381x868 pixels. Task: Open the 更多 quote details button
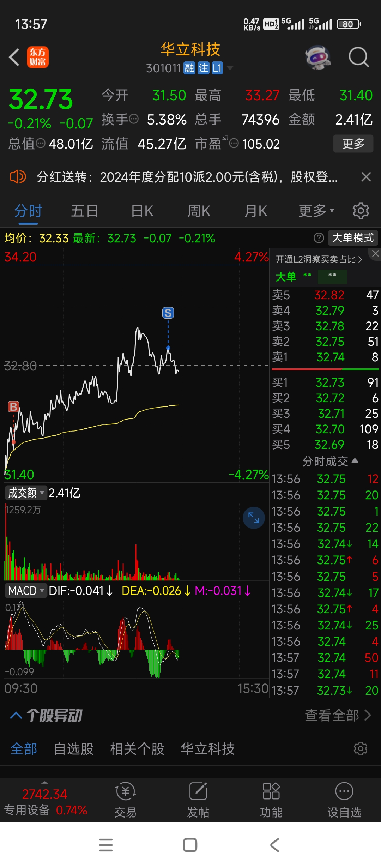(x=353, y=143)
